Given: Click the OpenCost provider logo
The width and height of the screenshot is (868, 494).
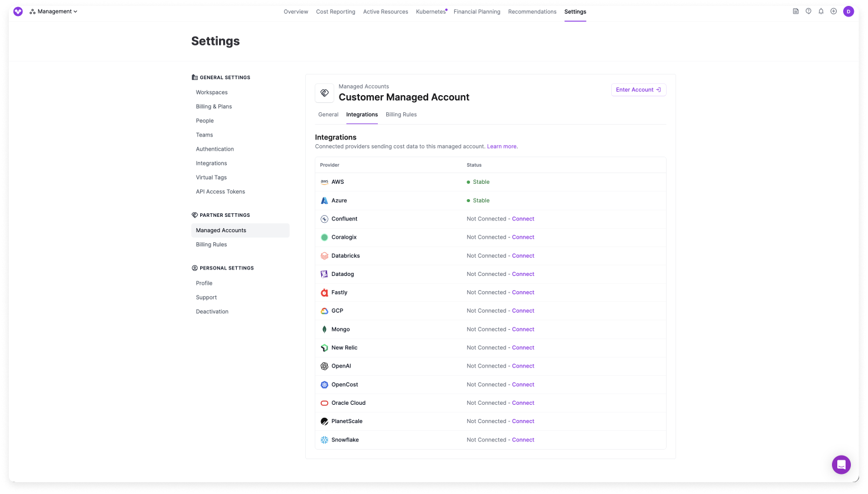Looking at the screenshot, I should click(324, 385).
